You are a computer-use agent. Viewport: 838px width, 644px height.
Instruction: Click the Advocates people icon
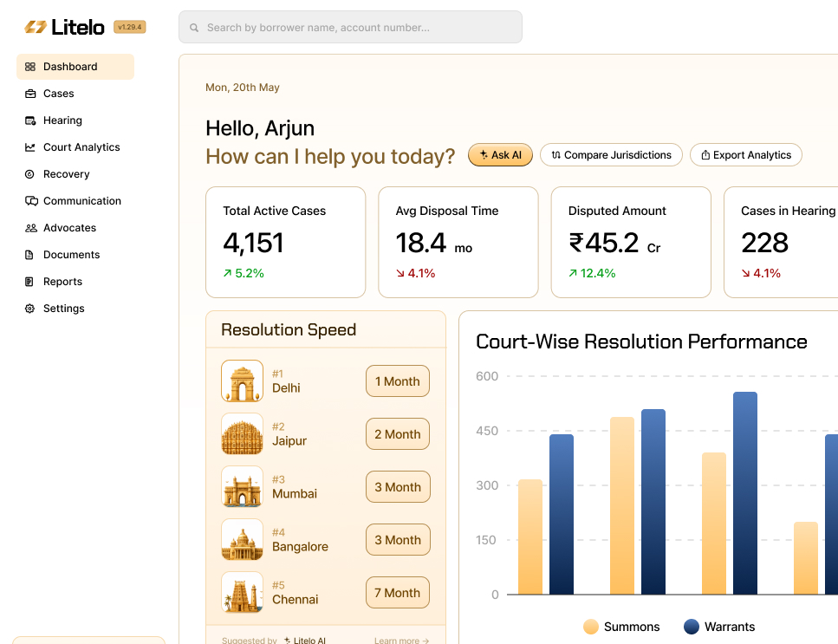[31, 228]
